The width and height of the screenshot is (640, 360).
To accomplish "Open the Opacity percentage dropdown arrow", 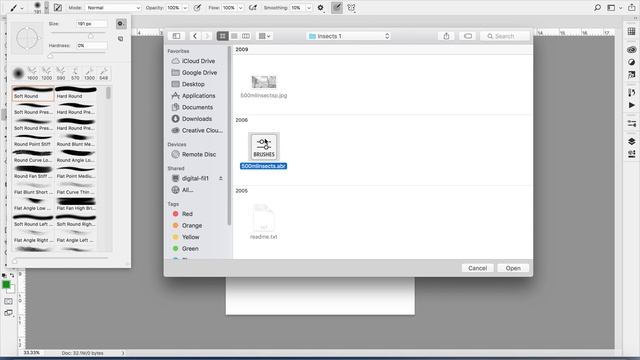I will click(185, 8).
